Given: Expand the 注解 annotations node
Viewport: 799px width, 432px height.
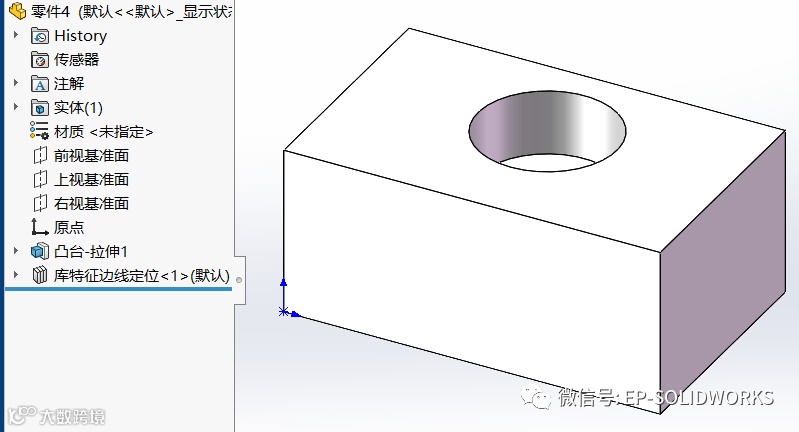Looking at the screenshot, I should pos(16,83).
